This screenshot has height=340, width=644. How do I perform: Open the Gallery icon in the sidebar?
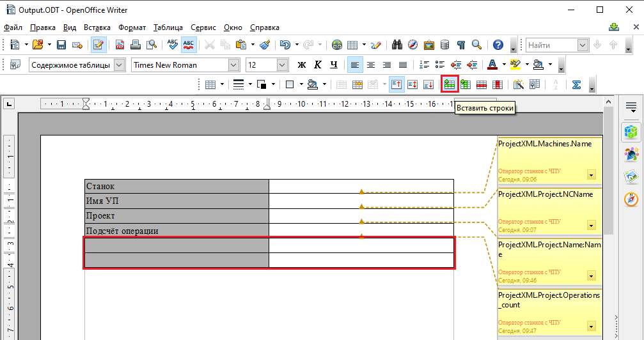point(631,176)
